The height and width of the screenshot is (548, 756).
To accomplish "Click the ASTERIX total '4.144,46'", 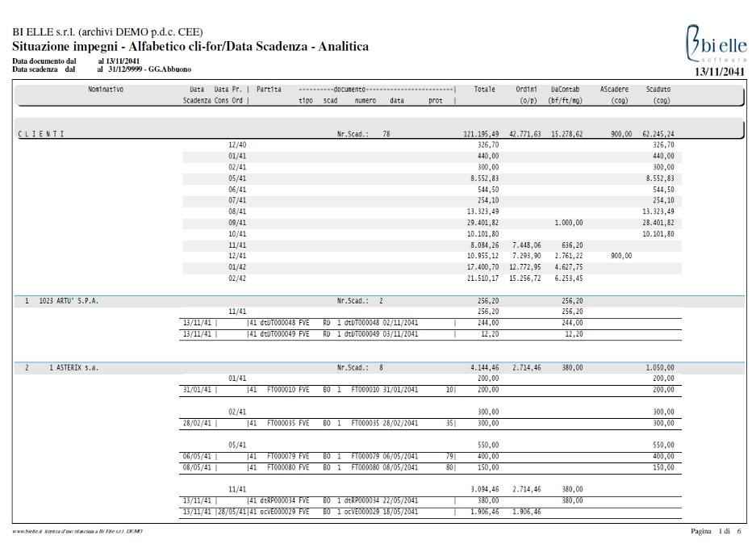I will pyautogui.click(x=485, y=367).
